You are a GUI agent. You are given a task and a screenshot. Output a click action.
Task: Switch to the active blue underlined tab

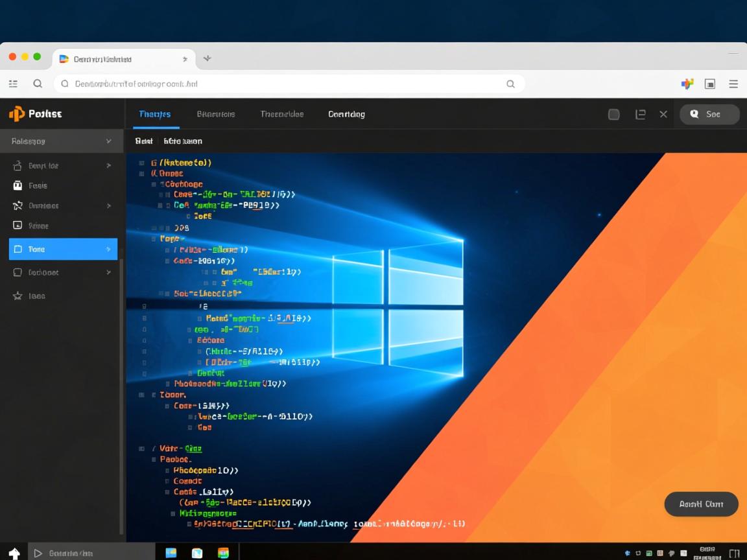[155, 114]
